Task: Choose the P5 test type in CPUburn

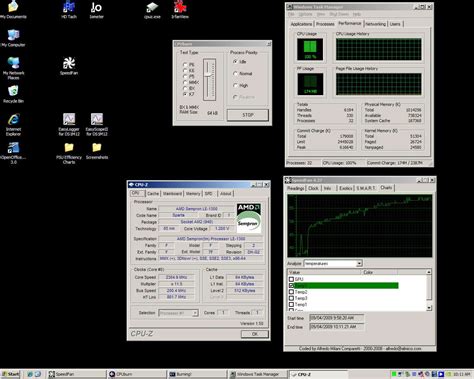Action: pyautogui.click(x=185, y=76)
